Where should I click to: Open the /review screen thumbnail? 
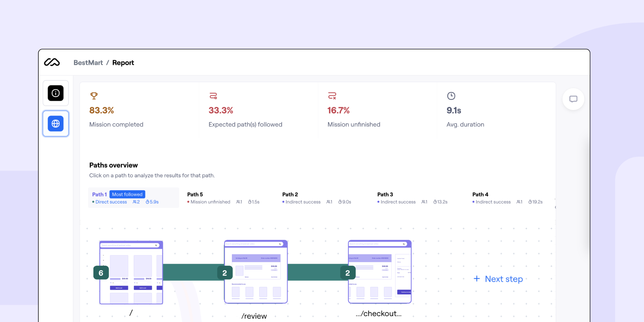[256, 272]
